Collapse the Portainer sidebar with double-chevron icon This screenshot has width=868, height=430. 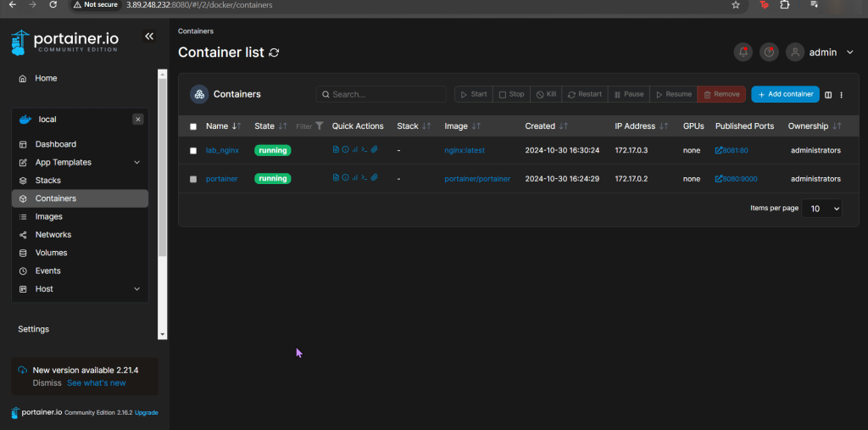tap(149, 36)
